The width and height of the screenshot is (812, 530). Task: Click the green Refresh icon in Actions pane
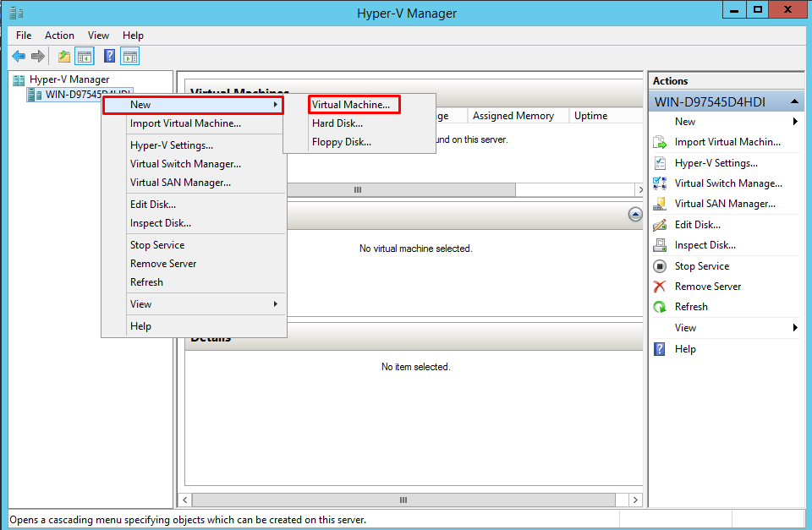click(660, 307)
